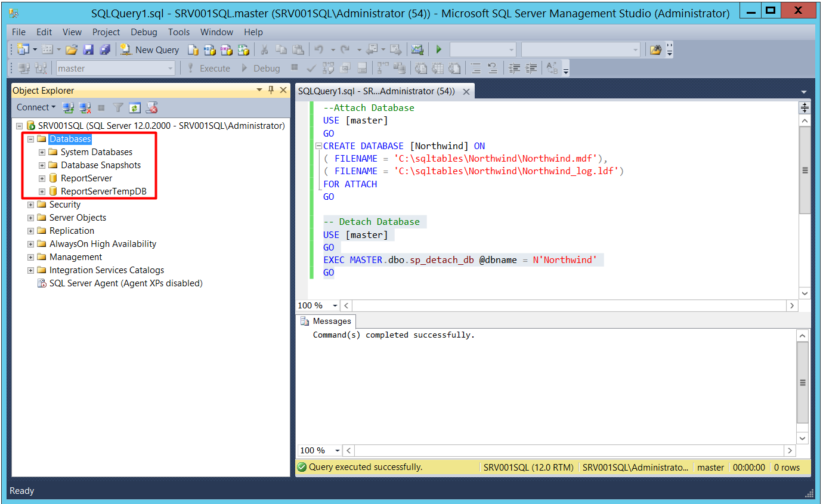Click the New Query button

coord(149,50)
